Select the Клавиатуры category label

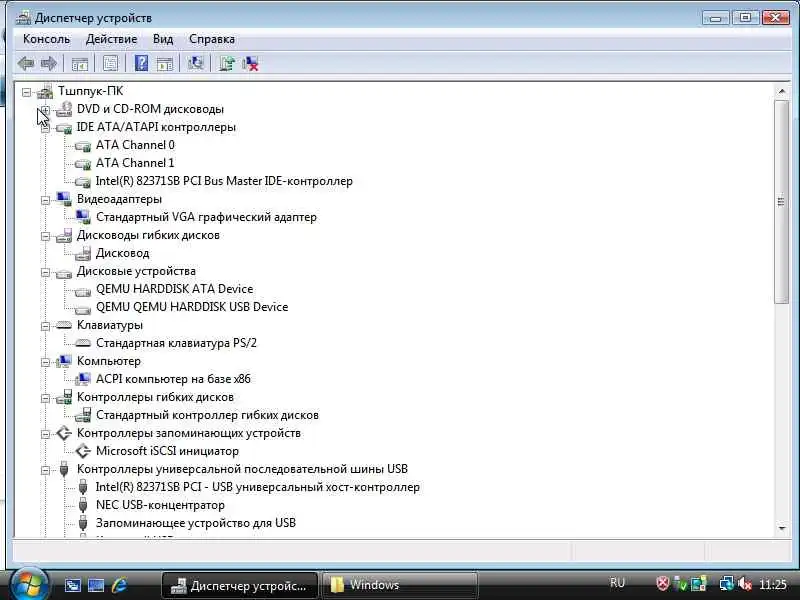pyautogui.click(x=110, y=326)
